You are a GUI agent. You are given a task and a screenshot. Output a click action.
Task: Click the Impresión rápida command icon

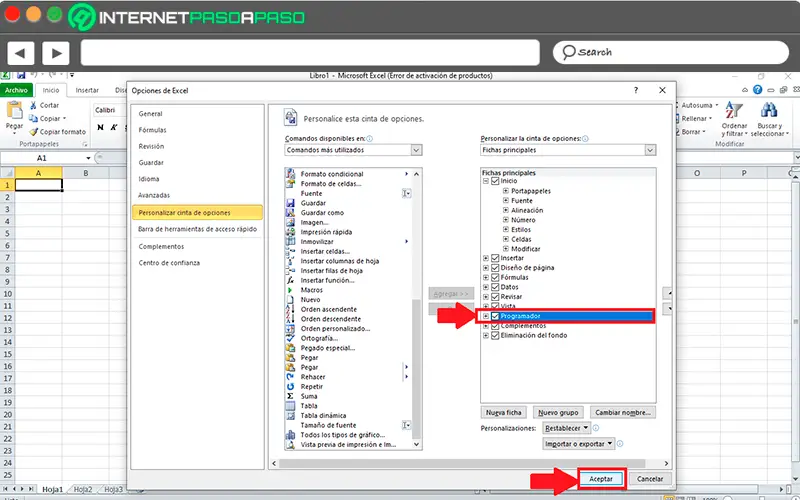point(290,232)
